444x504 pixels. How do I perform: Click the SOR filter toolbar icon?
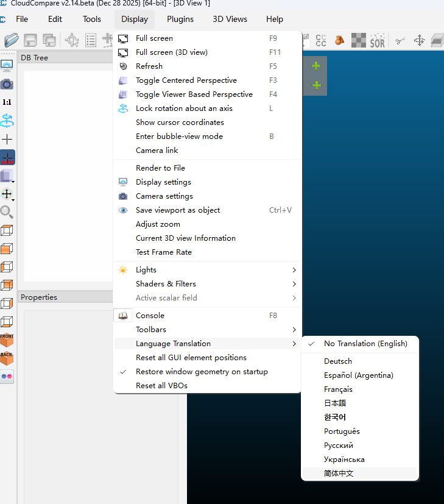377,40
